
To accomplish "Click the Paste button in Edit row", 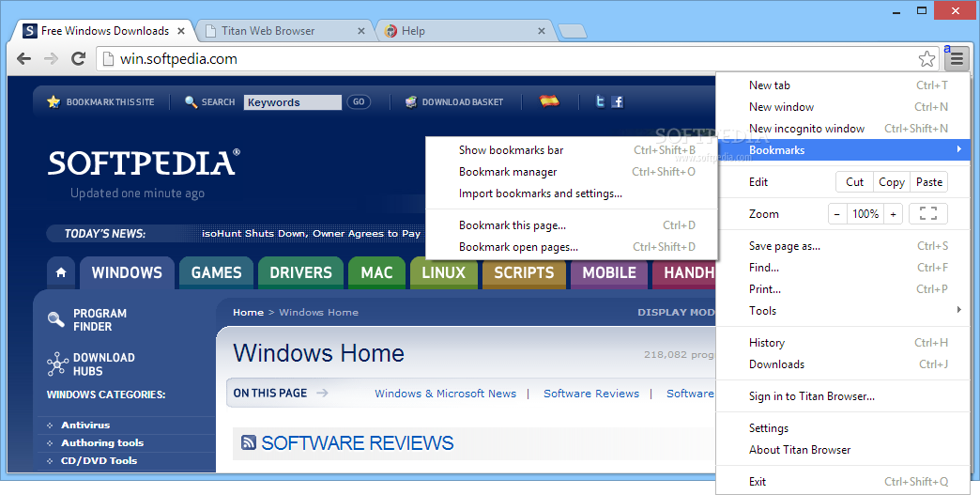I will (x=928, y=182).
